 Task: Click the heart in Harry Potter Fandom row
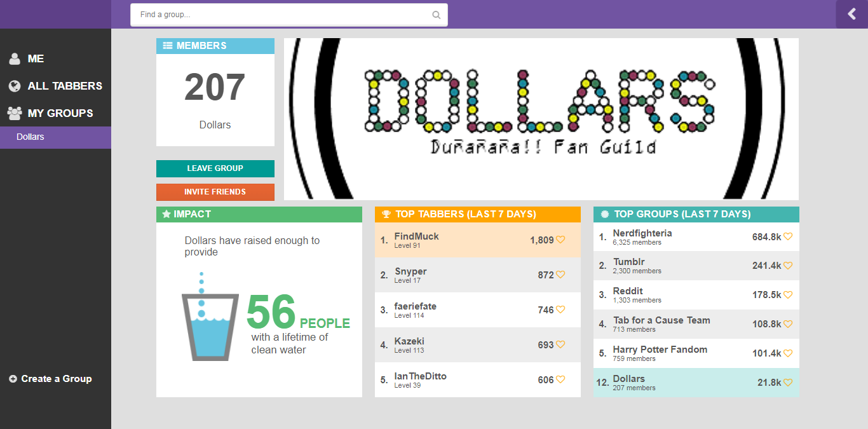coord(788,353)
